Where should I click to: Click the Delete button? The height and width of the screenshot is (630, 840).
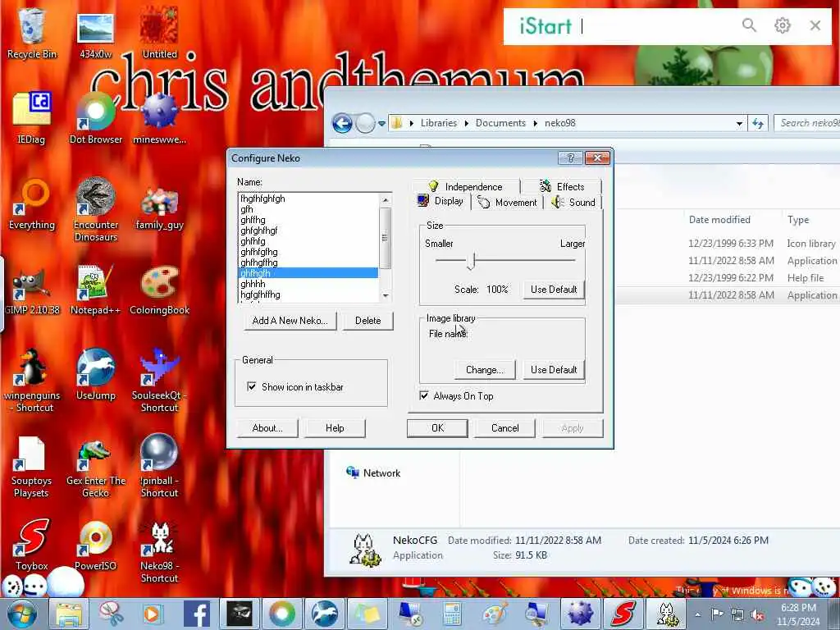tap(367, 321)
